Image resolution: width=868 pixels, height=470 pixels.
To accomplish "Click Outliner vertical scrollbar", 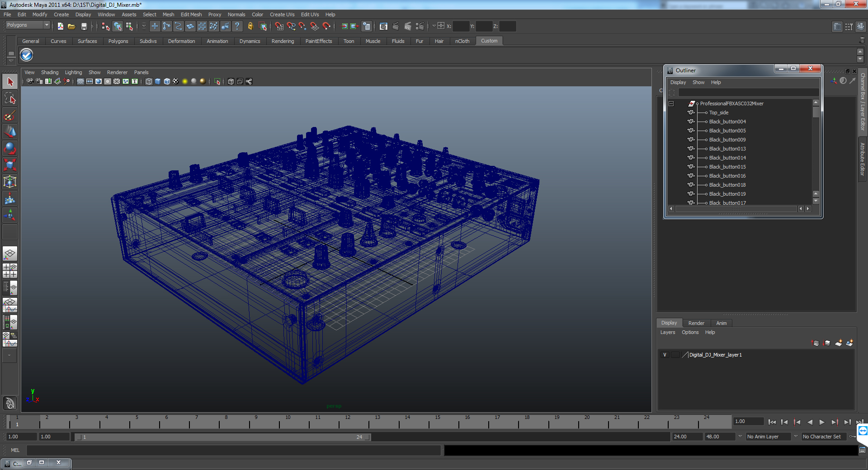I will click(x=816, y=152).
